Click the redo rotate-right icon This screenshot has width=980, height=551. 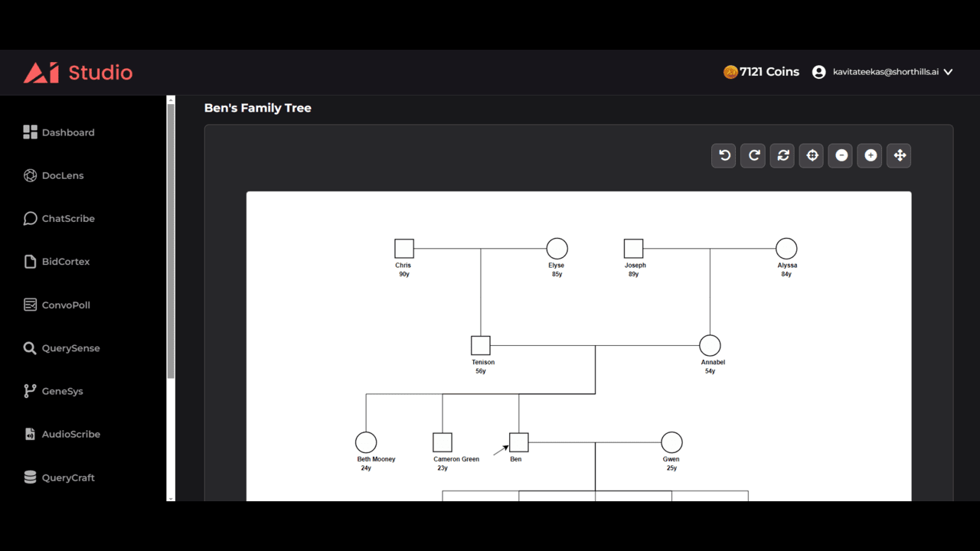tap(753, 155)
